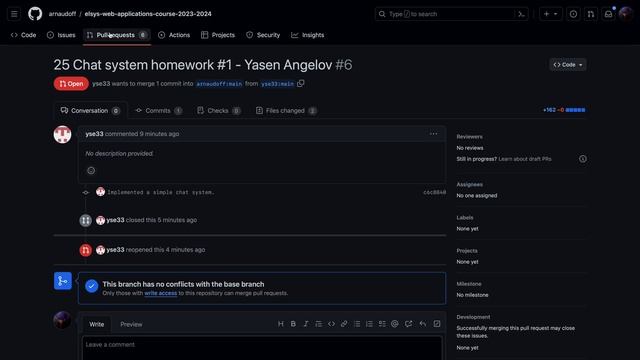Image resolution: width=640 pixels, height=360 pixels.
Task: Open the yse33 author link on comment
Action: point(94,134)
